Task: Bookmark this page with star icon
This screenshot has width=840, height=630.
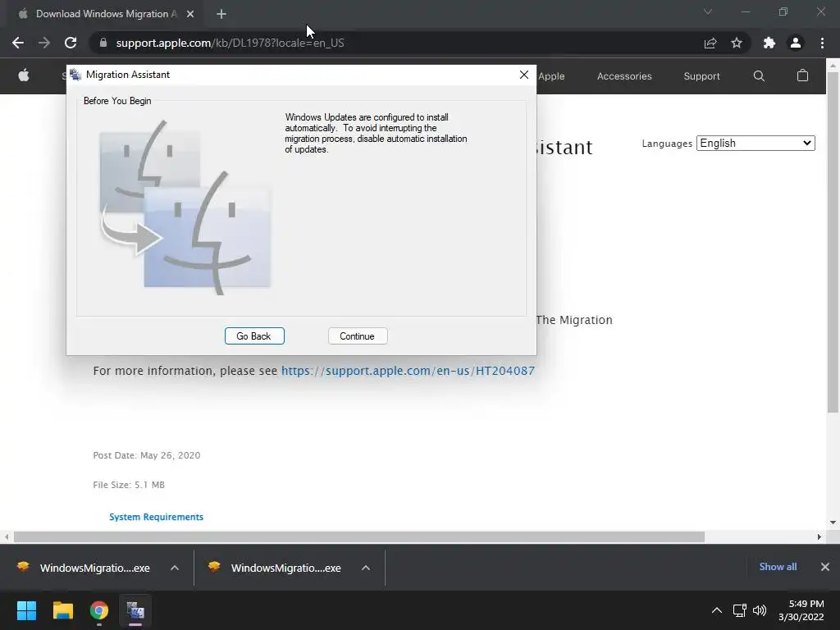Action: [737, 43]
